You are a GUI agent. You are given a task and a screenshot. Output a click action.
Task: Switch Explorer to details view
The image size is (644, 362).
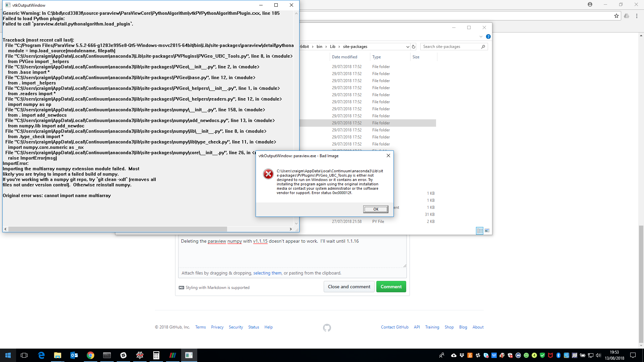pos(480,231)
